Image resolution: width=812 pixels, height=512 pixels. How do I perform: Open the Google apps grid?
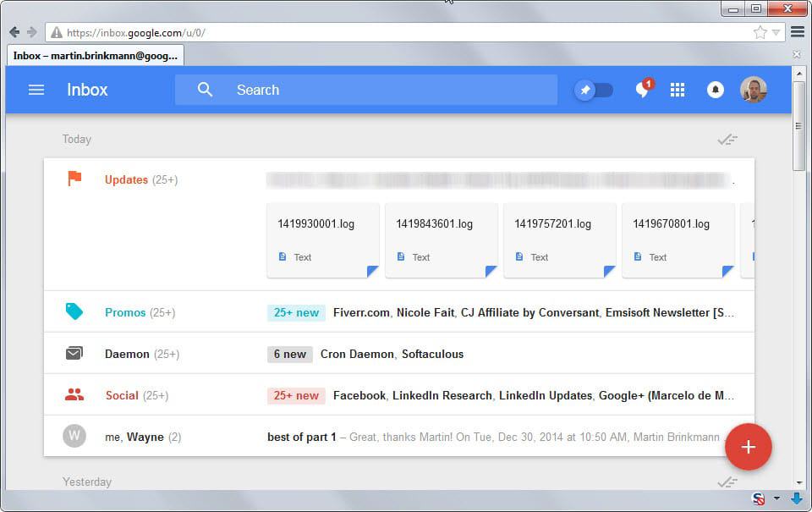coord(678,90)
